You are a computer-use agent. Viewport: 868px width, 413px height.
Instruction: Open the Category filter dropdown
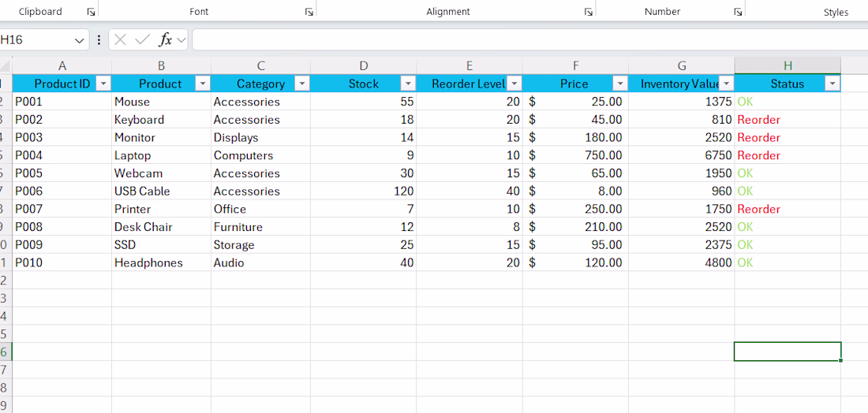[302, 84]
